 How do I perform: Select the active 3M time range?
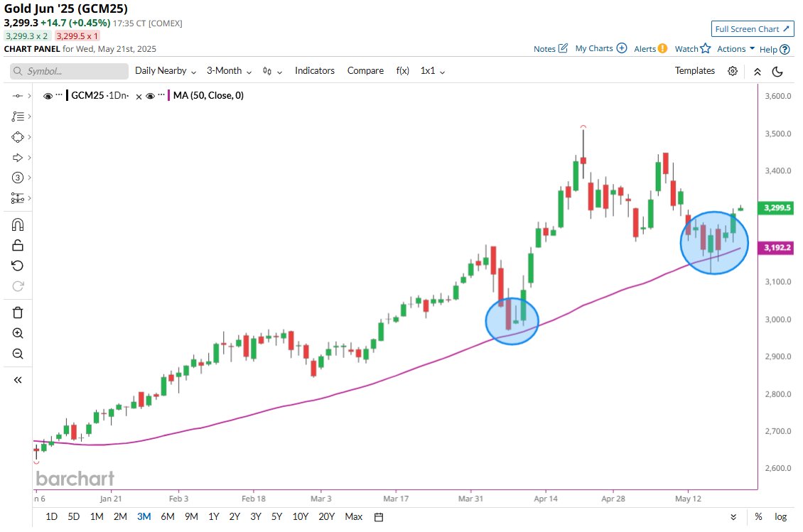point(144,516)
